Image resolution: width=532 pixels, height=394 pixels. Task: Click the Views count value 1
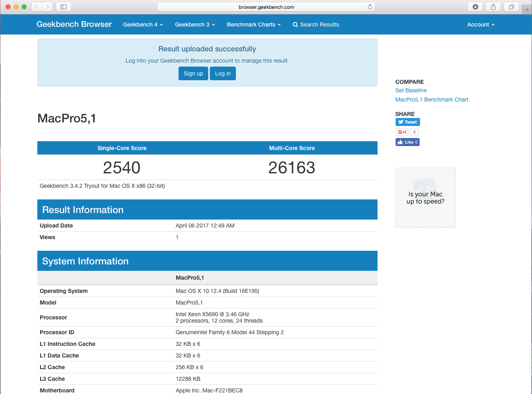coord(177,237)
